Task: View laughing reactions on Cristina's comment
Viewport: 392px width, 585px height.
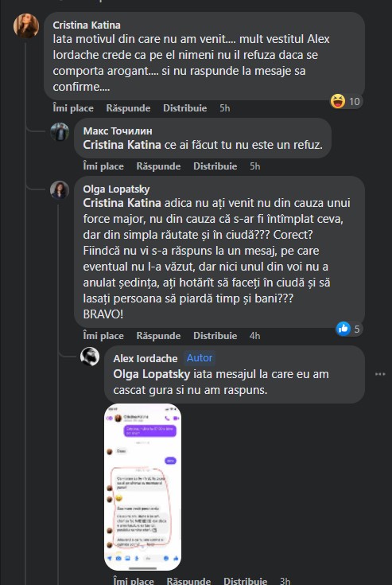Action: (x=346, y=101)
